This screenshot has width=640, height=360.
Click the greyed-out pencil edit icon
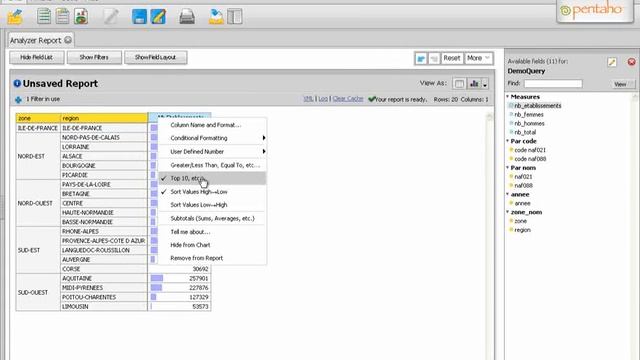110,17
